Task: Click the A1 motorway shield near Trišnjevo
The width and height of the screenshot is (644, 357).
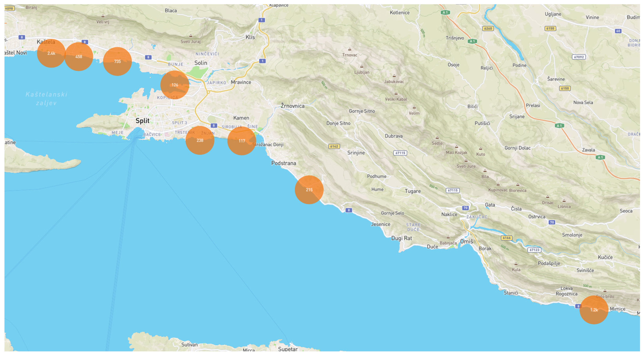Action: (x=472, y=41)
